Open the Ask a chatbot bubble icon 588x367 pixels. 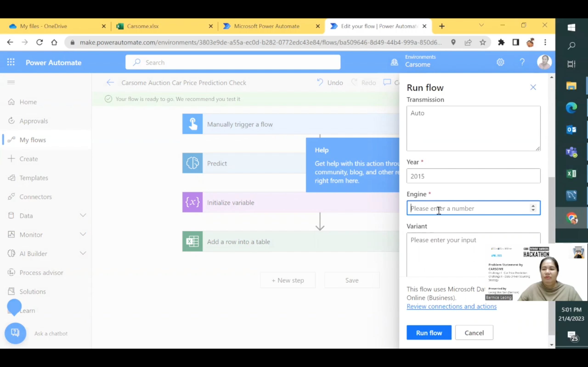(15, 333)
